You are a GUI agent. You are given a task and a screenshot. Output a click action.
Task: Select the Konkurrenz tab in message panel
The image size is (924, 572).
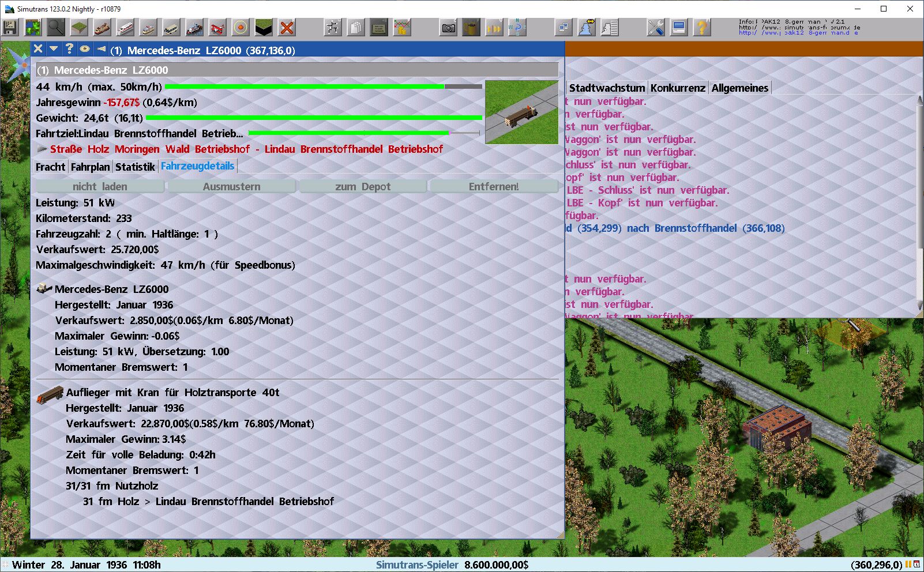(678, 88)
